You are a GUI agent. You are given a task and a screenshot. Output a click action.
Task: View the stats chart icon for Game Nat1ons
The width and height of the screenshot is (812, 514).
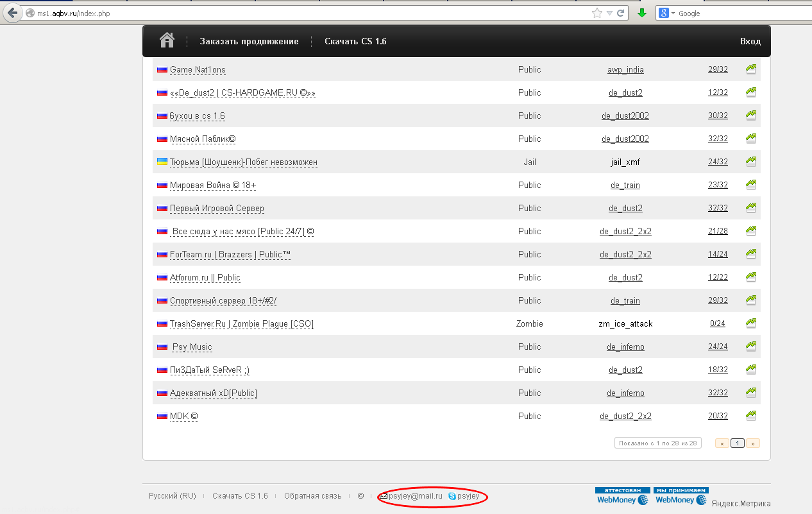tap(751, 69)
